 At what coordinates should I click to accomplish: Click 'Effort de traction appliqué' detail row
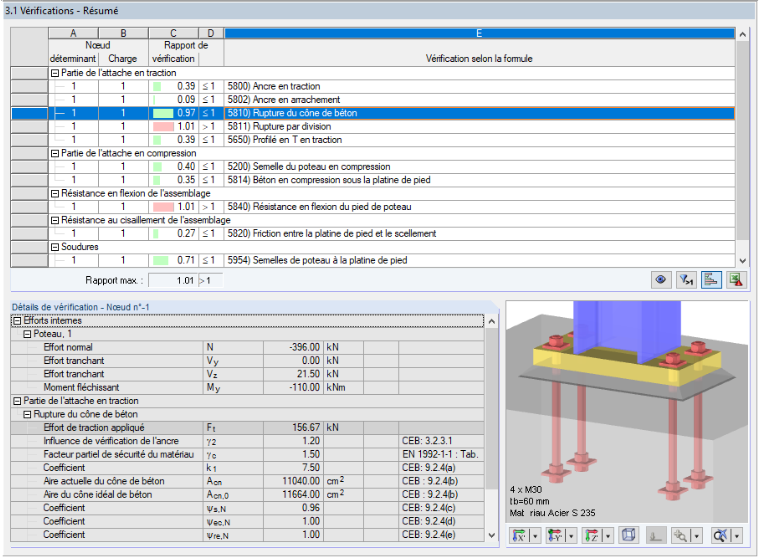pos(247,428)
